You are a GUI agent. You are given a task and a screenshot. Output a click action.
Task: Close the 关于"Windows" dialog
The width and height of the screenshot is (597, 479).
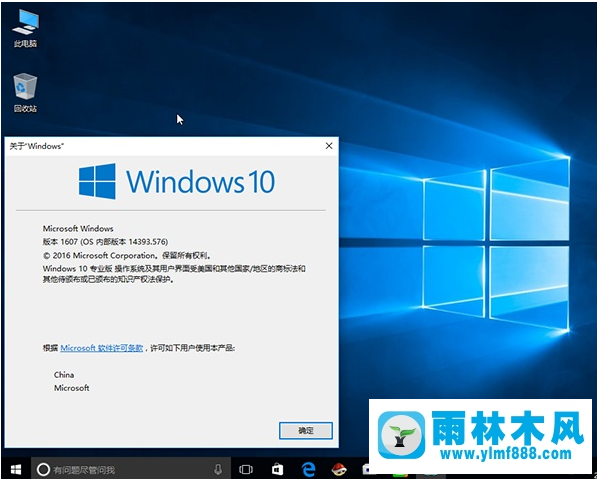pyautogui.click(x=329, y=146)
